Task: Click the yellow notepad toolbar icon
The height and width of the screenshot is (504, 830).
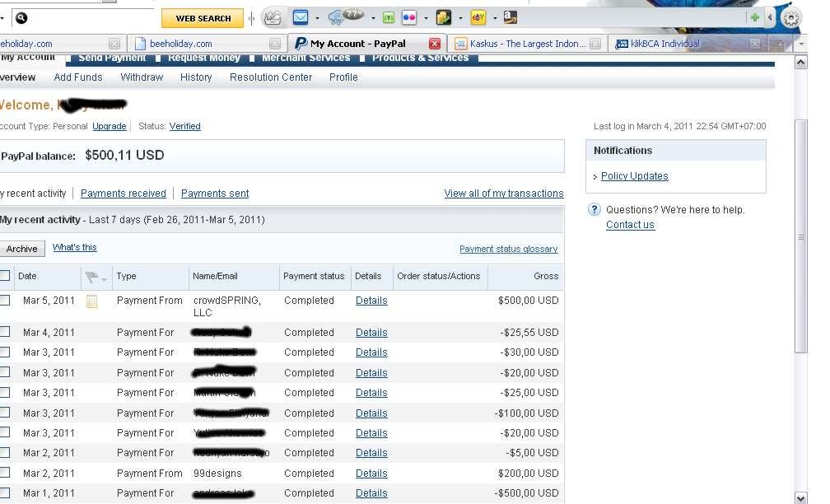Action: tap(444, 17)
